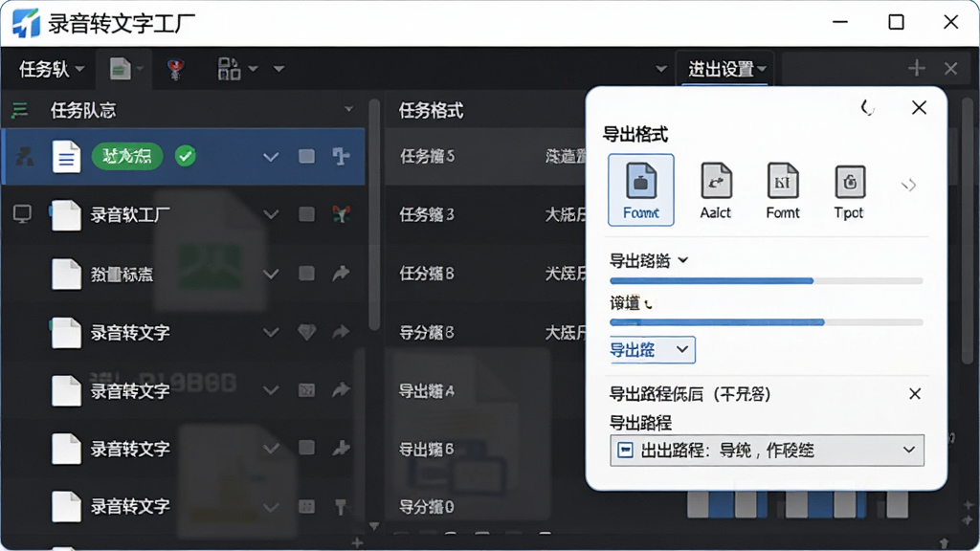Click the 任务格式 column header
This screenshot has height=551, width=980.
point(432,111)
